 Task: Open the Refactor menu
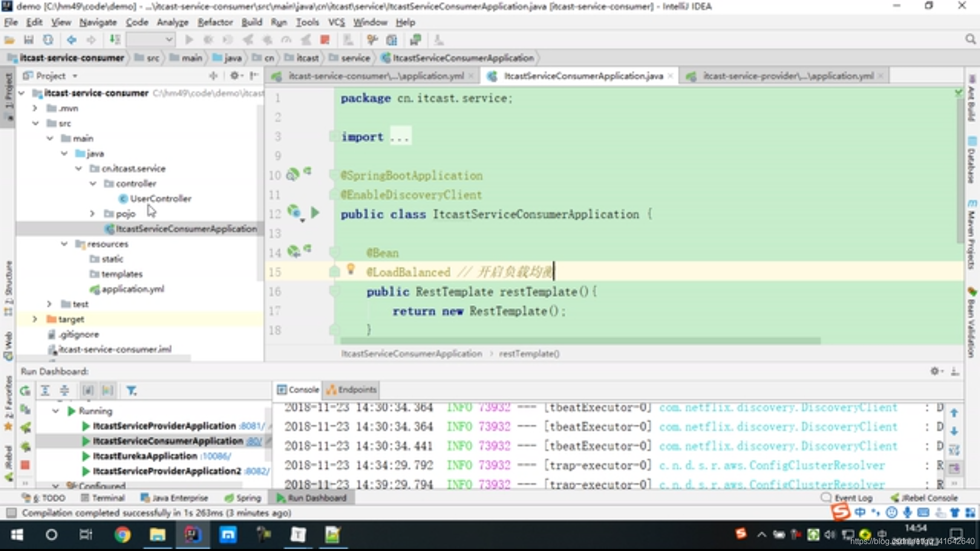point(215,22)
